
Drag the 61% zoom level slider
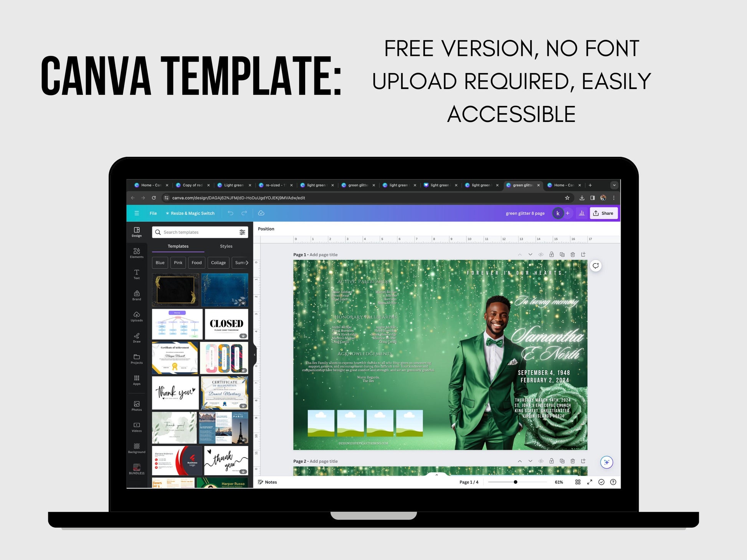coord(514,481)
